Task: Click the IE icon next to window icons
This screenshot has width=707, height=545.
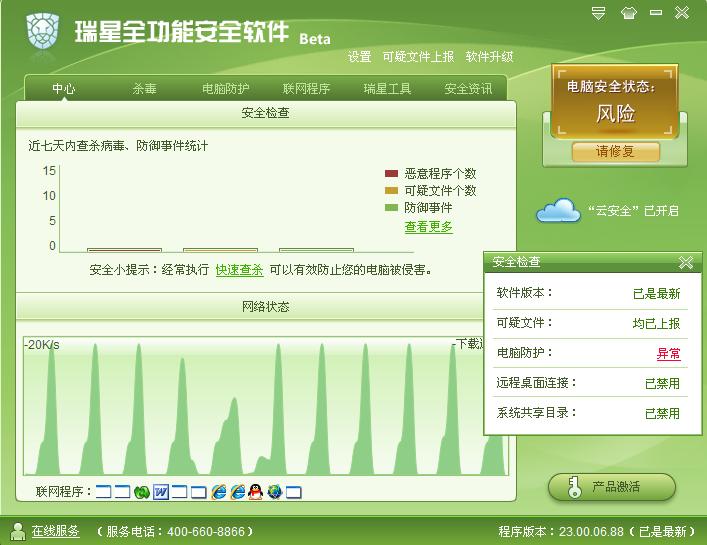Action: click(x=219, y=492)
